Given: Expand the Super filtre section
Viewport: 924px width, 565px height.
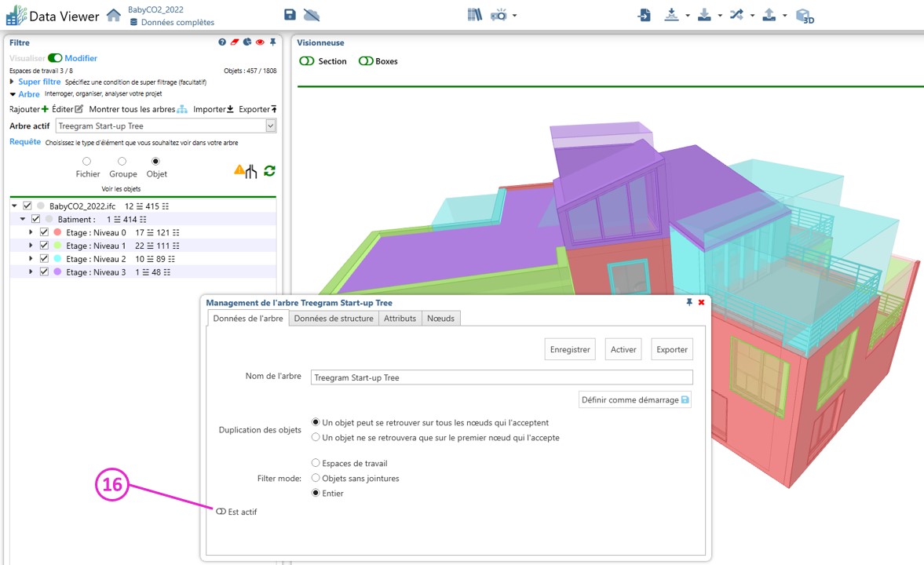Looking at the screenshot, I should tap(13, 82).
